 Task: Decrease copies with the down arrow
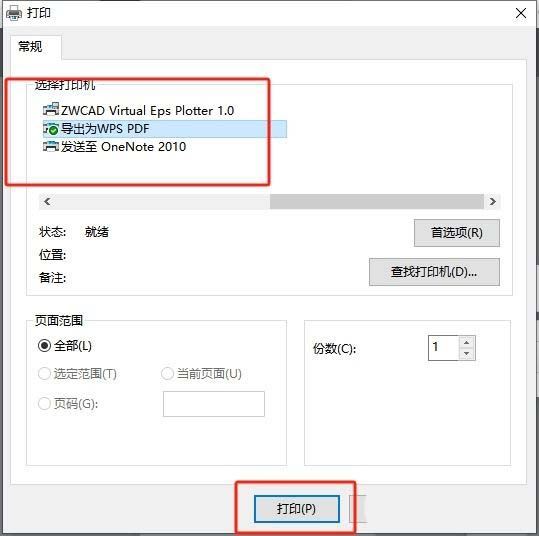tap(467, 353)
